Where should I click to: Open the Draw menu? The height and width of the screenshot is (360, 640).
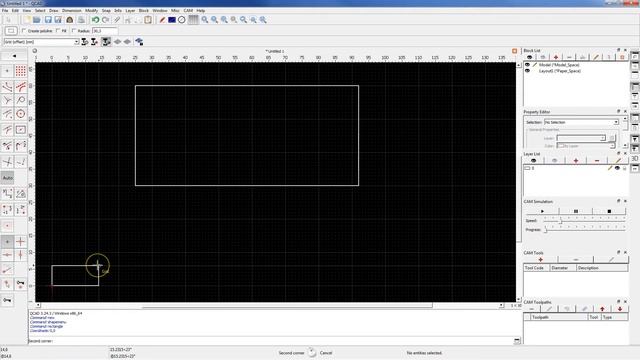pos(53,11)
